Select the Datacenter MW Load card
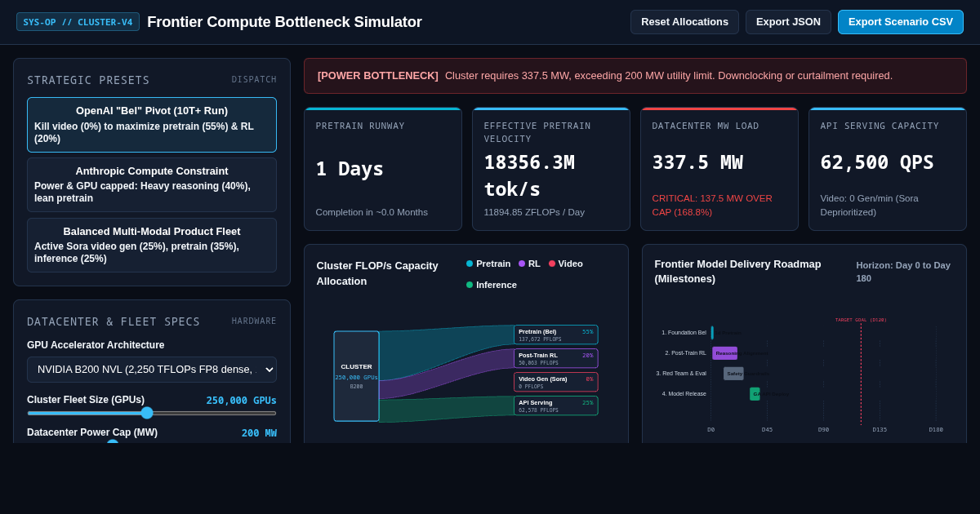This screenshot has height=514, width=980. [719, 169]
